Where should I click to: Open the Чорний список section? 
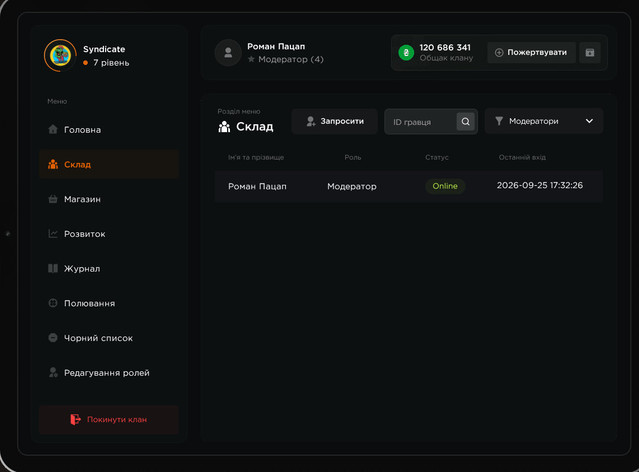tap(109, 338)
